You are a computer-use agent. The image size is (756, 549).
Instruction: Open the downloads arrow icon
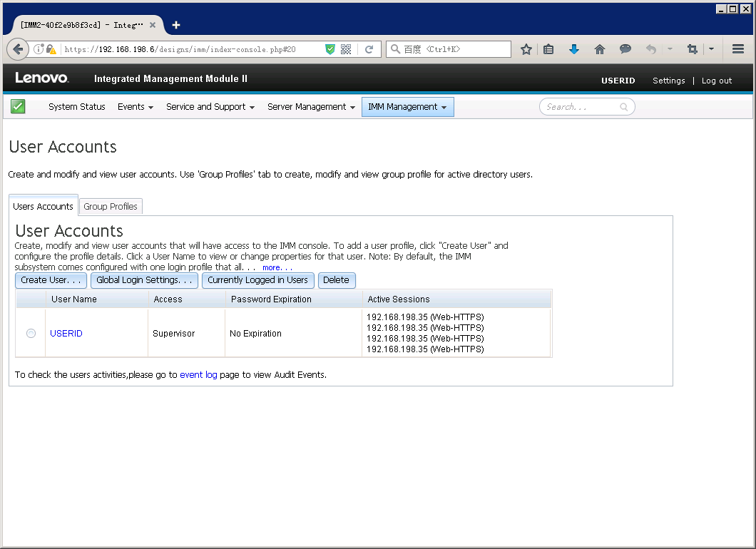point(573,49)
